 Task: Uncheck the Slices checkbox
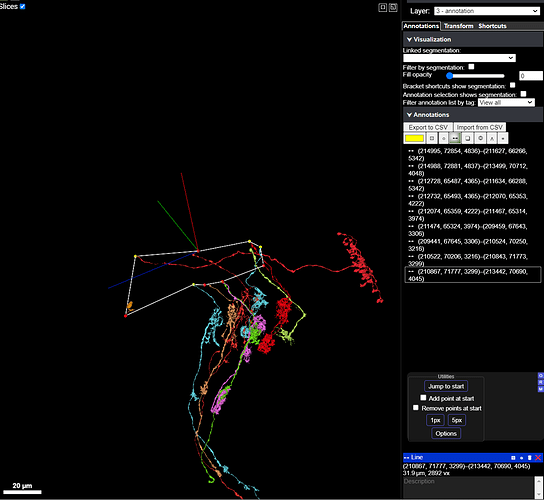[23, 6]
